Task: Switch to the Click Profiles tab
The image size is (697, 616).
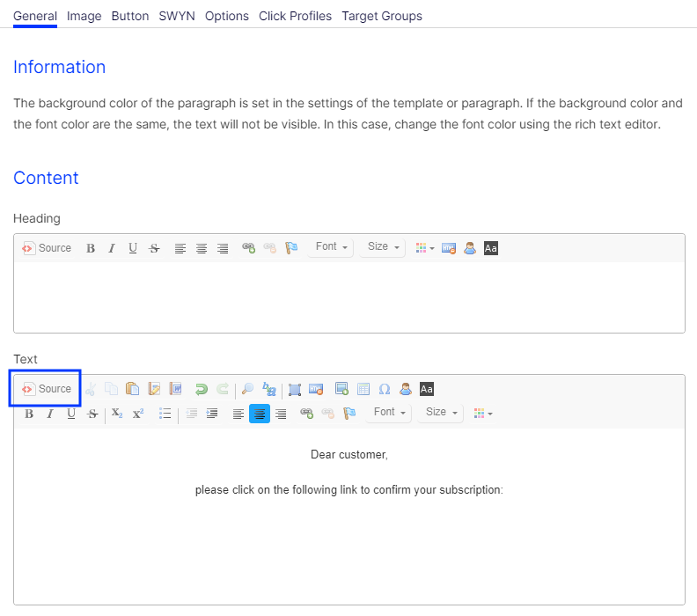Action: (x=295, y=16)
